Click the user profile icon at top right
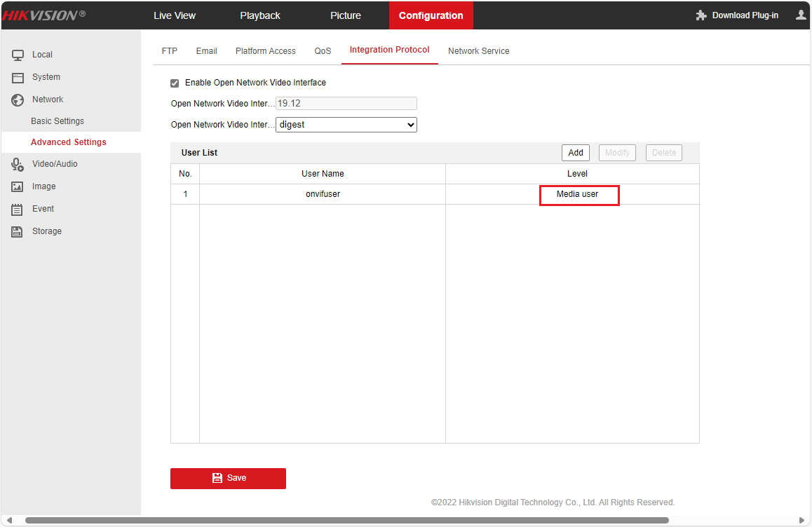 [x=801, y=15]
